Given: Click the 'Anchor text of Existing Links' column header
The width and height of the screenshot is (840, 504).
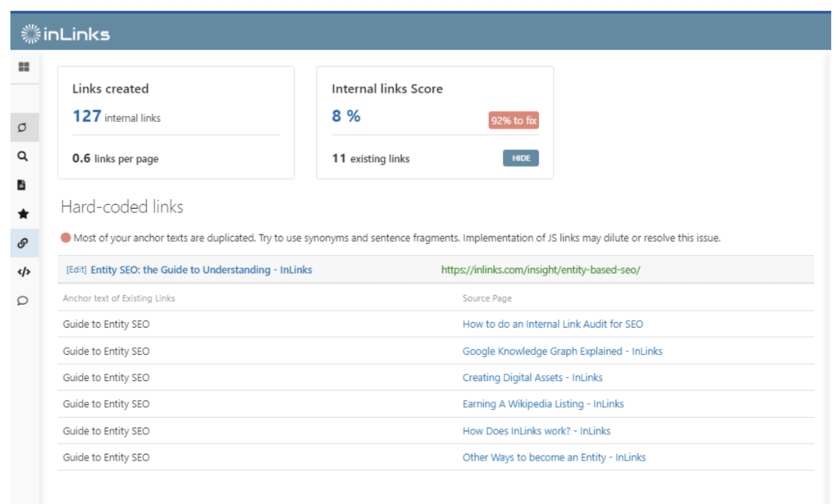Looking at the screenshot, I should pyautogui.click(x=118, y=298).
